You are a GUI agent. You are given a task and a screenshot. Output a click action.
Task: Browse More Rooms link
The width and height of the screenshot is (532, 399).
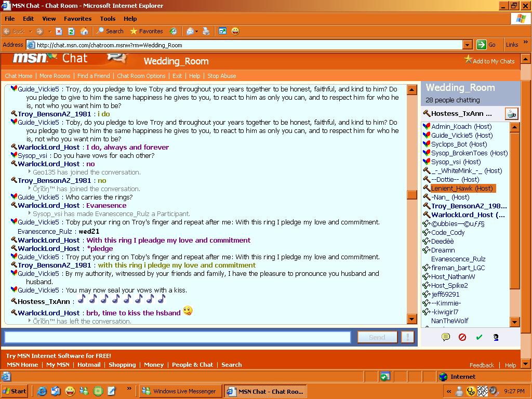click(x=55, y=76)
